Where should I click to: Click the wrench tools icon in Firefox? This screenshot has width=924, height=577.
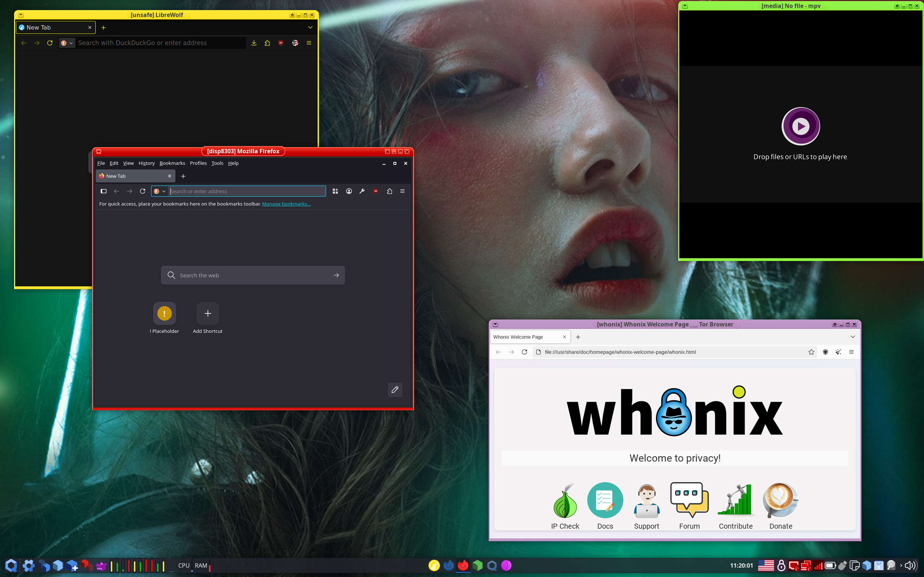[x=362, y=191]
